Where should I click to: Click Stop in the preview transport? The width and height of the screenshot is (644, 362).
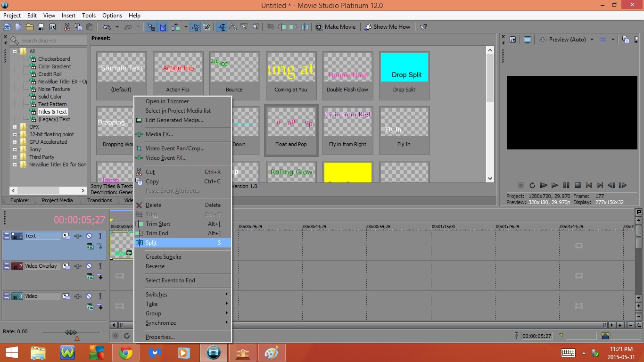point(578,186)
